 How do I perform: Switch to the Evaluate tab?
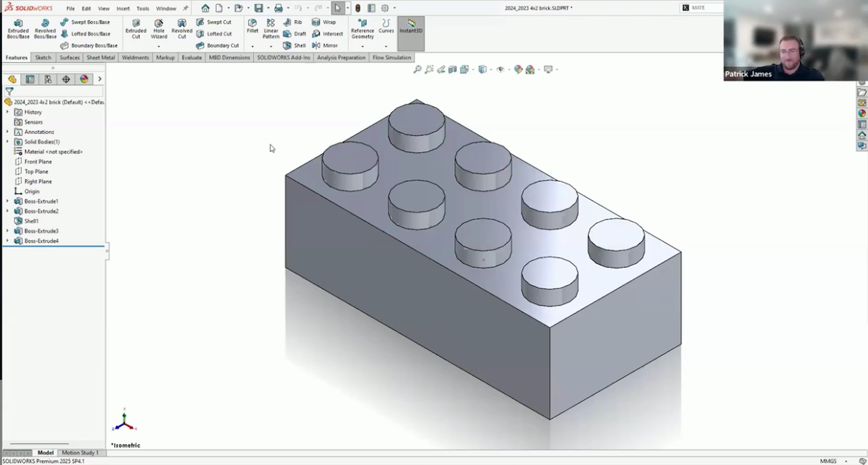tap(192, 57)
